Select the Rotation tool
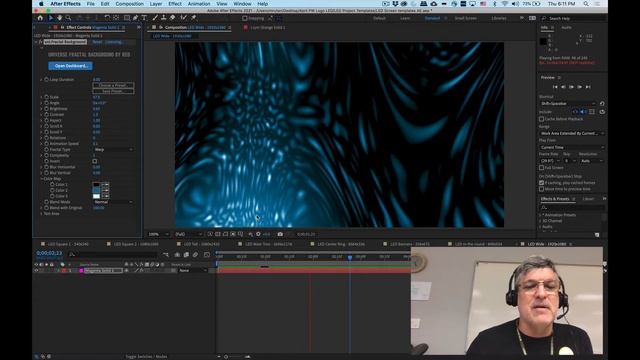The image size is (640, 360). coord(107,18)
